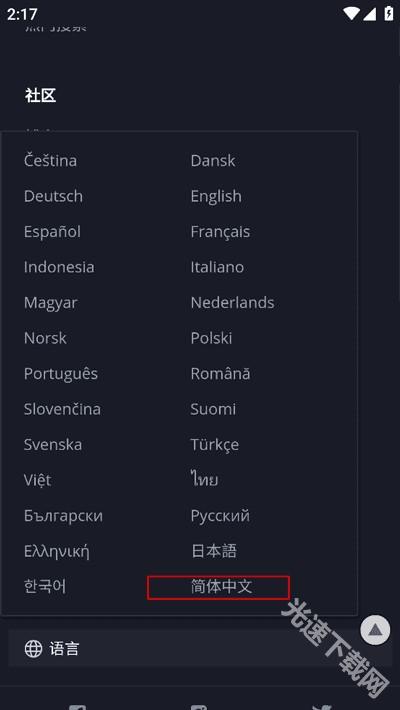Select Русский language option
Screen dimensions: 400x710
click(x=220, y=516)
